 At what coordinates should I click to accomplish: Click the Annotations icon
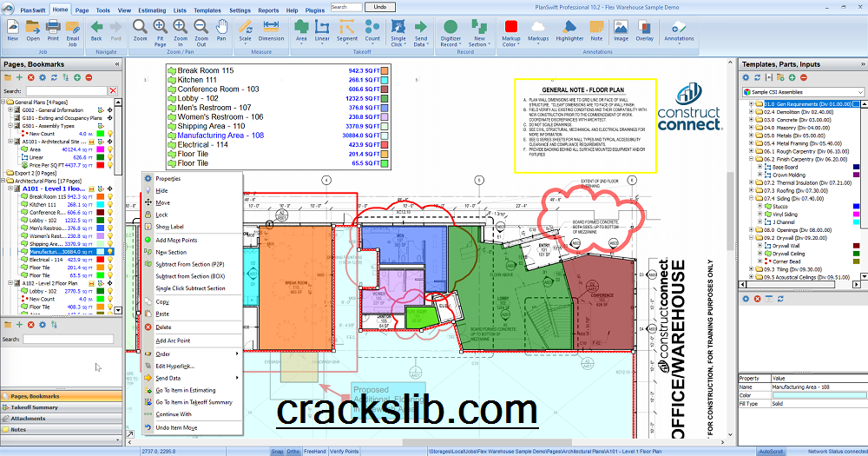click(679, 26)
